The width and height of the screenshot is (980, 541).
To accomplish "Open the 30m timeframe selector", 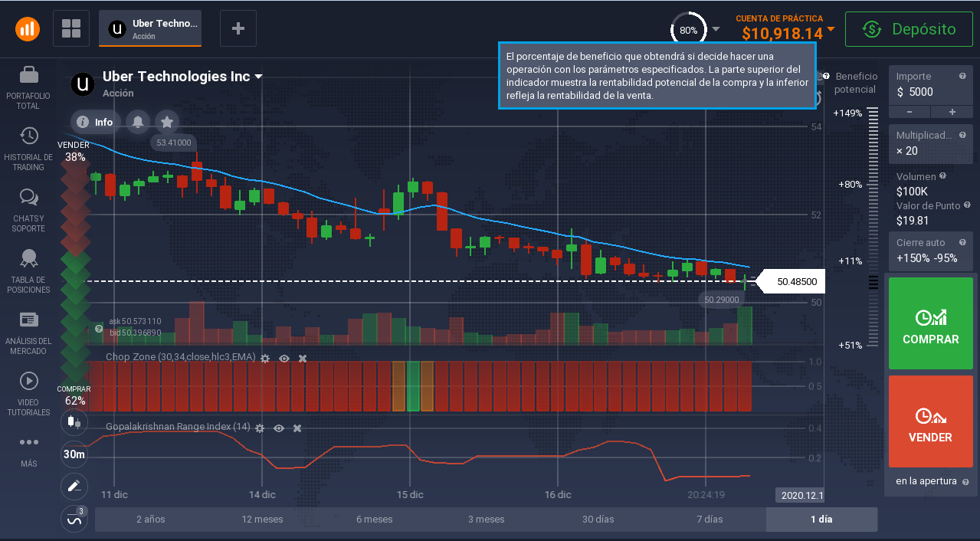I will click(x=74, y=454).
